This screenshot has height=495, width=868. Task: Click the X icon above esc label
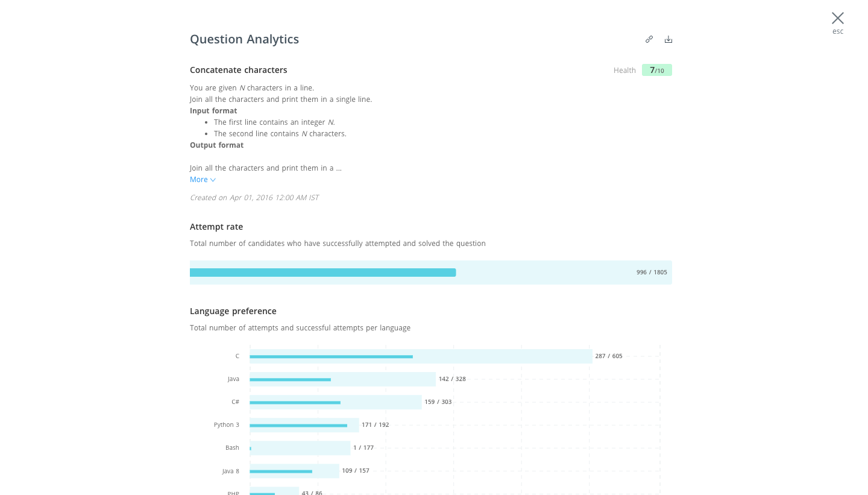pos(838,18)
